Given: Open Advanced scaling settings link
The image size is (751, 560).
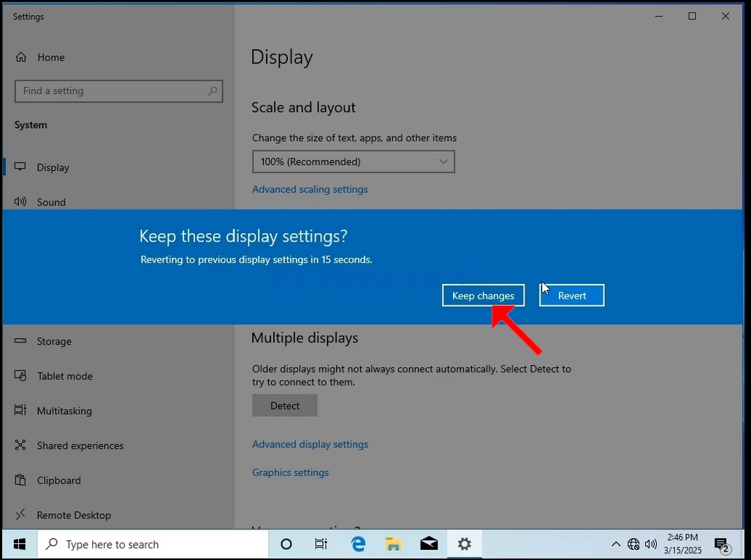Looking at the screenshot, I should coord(310,189).
